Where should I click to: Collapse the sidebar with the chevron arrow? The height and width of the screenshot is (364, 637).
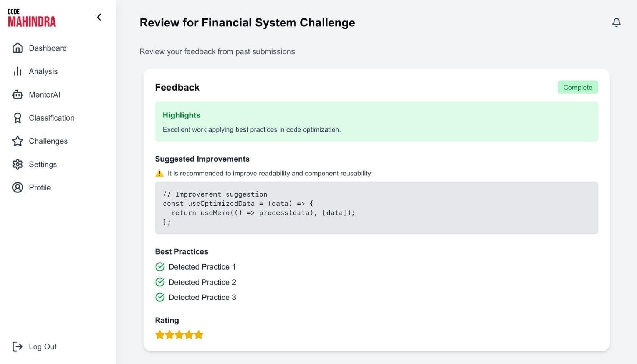(99, 17)
